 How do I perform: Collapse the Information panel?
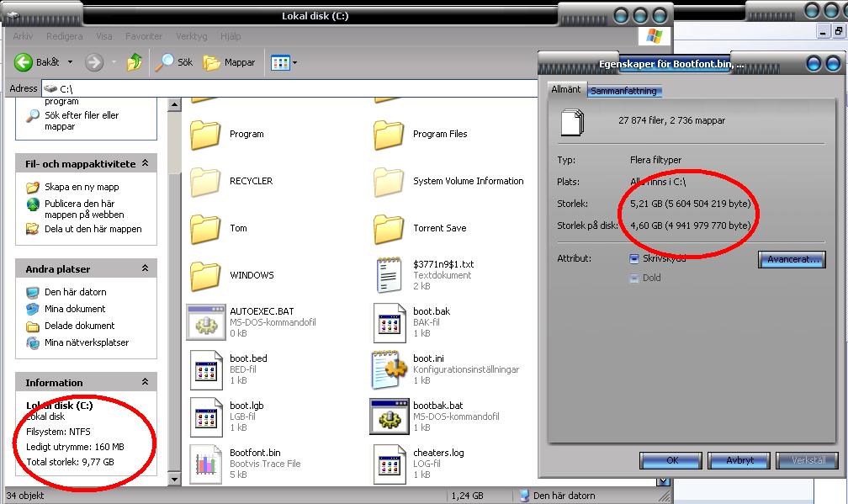click(x=145, y=383)
